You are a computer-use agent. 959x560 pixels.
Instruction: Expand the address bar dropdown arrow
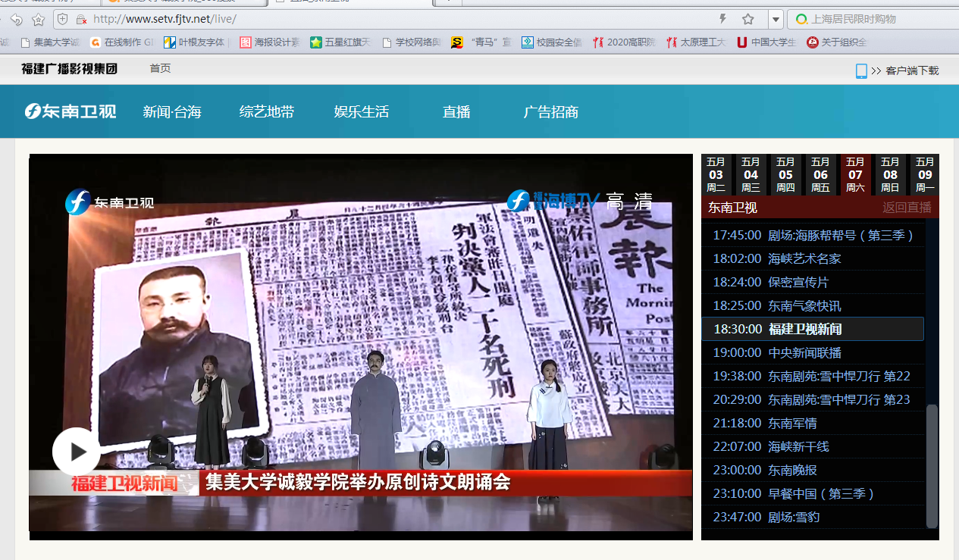click(x=775, y=19)
